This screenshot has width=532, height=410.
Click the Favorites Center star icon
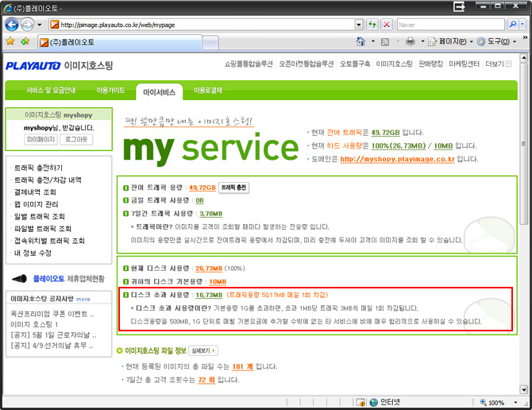(x=10, y=41)
